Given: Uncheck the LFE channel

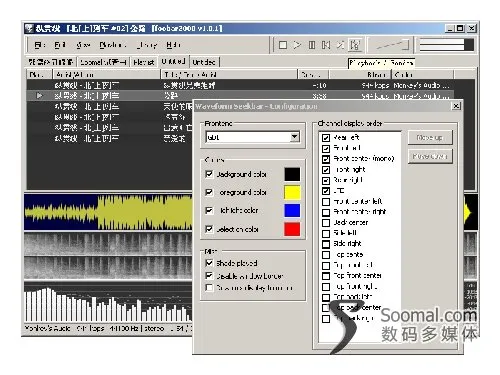Looking at the screenshot, I should (326, 191).
